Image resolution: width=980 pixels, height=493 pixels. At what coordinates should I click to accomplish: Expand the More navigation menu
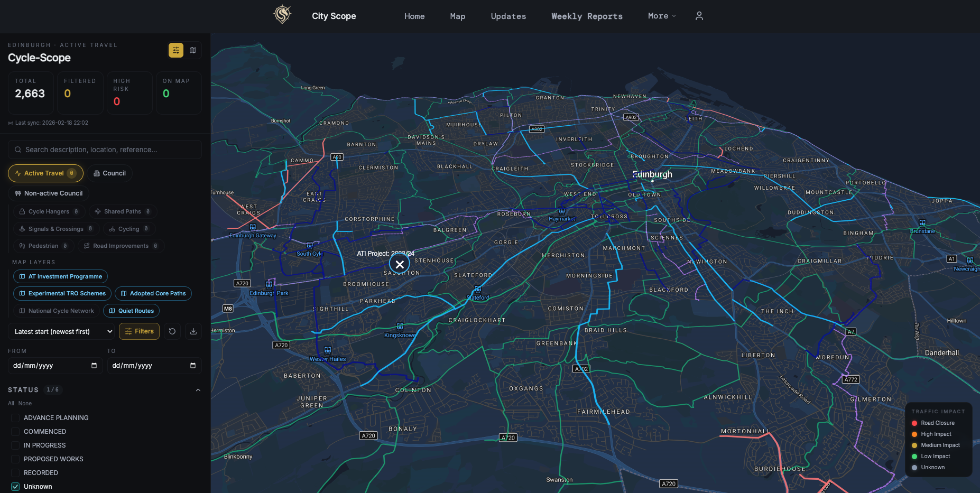point(661,16)
